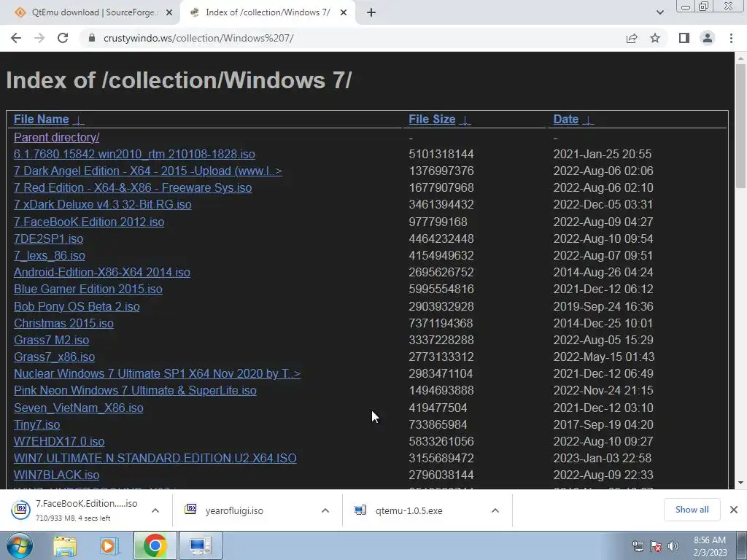Download Tiny7.iso

[x=36, y=425]
